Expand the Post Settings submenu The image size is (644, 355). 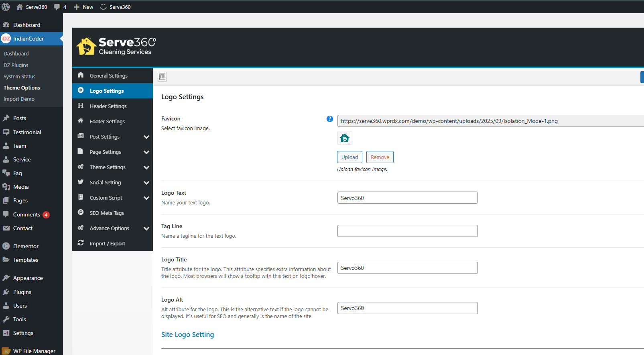[x=146, y=137]
